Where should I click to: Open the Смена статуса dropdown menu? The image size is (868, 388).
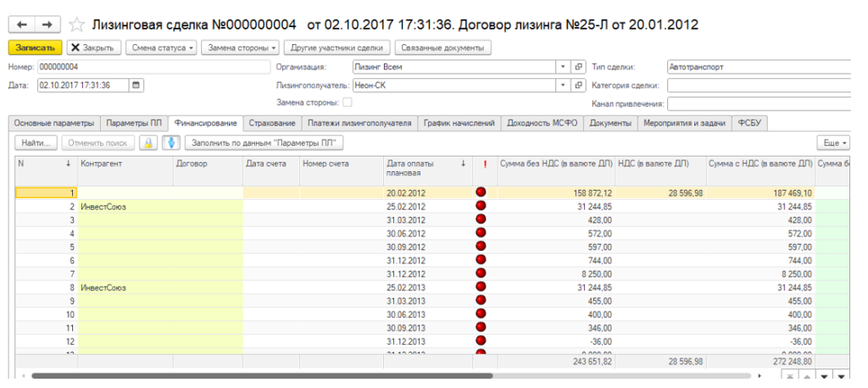click(x=162, y=47)
